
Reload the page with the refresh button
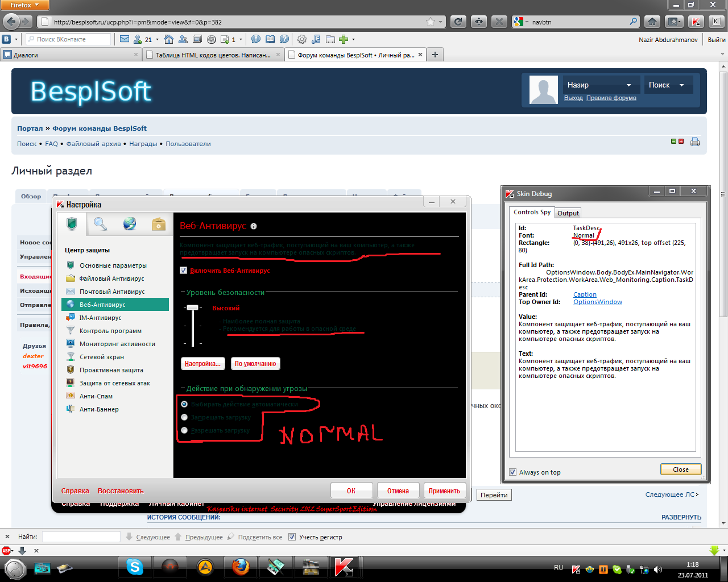pos(458,22)
